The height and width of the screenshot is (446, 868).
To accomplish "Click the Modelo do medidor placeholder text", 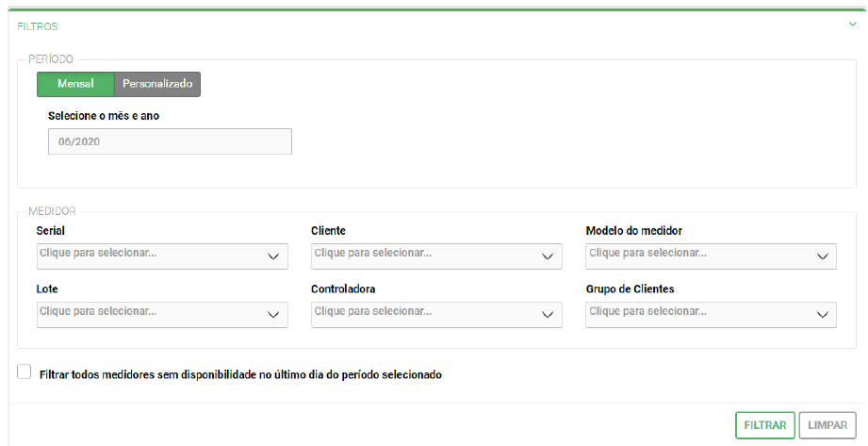I will [647, 254].
